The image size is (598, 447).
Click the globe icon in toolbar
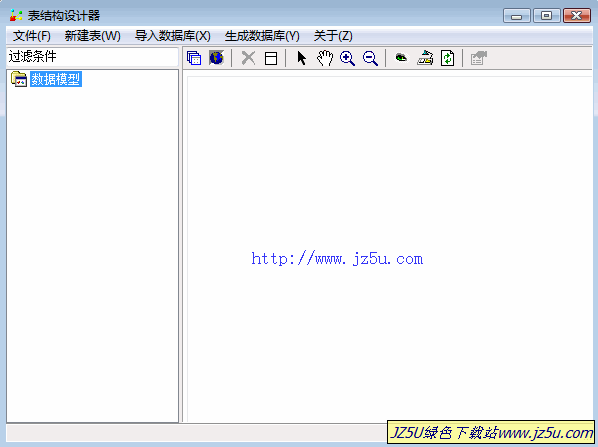(216, 58)
